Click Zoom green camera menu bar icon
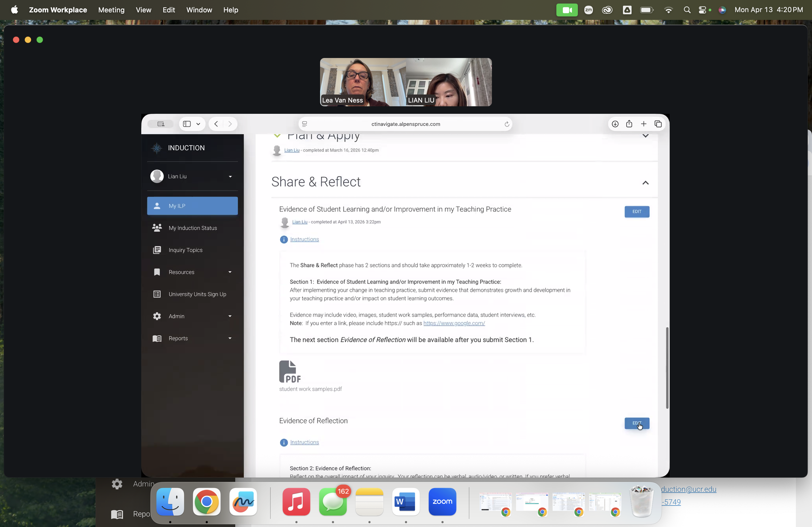Viewport: 812px width, 527px height. pos(567,10)
